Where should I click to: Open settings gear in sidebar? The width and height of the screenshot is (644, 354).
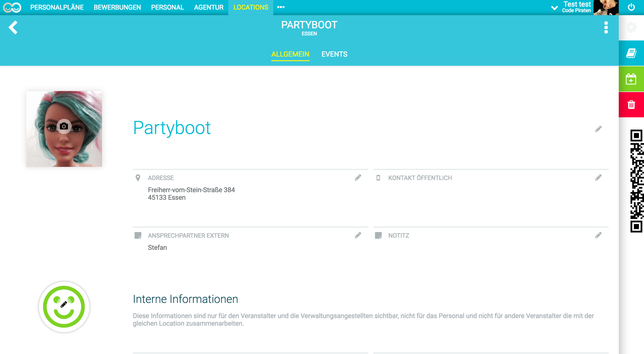[631, 27]
